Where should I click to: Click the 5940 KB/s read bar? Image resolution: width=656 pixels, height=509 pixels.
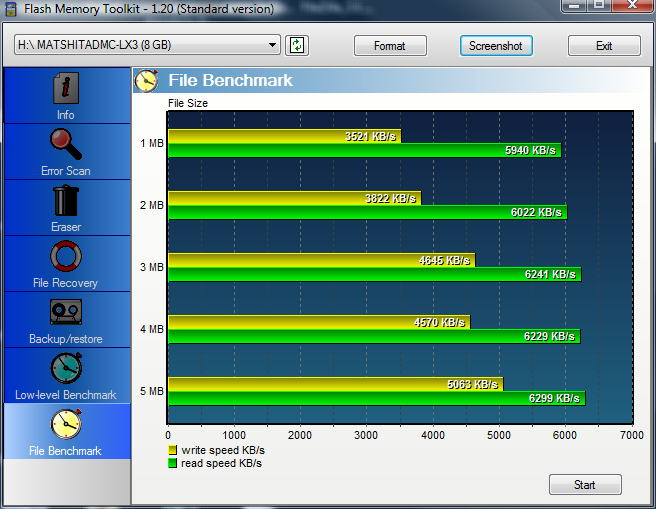[x=364, y=151]
